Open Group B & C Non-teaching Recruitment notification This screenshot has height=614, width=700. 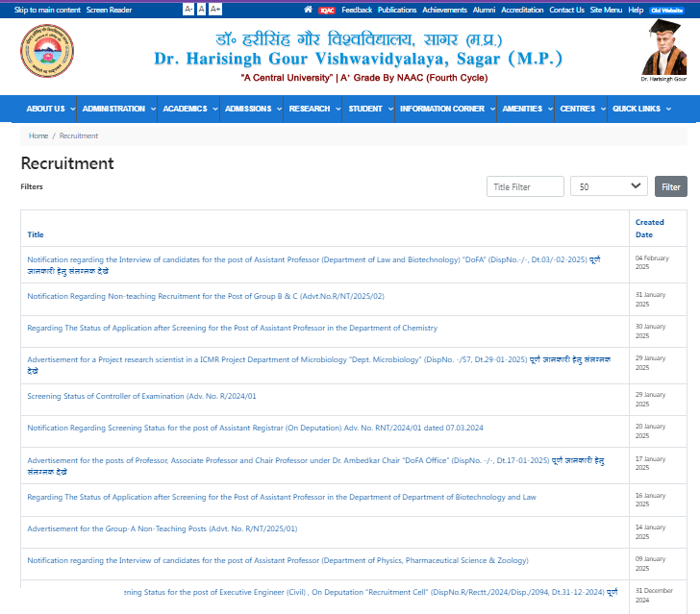click(x=206, y=296)
